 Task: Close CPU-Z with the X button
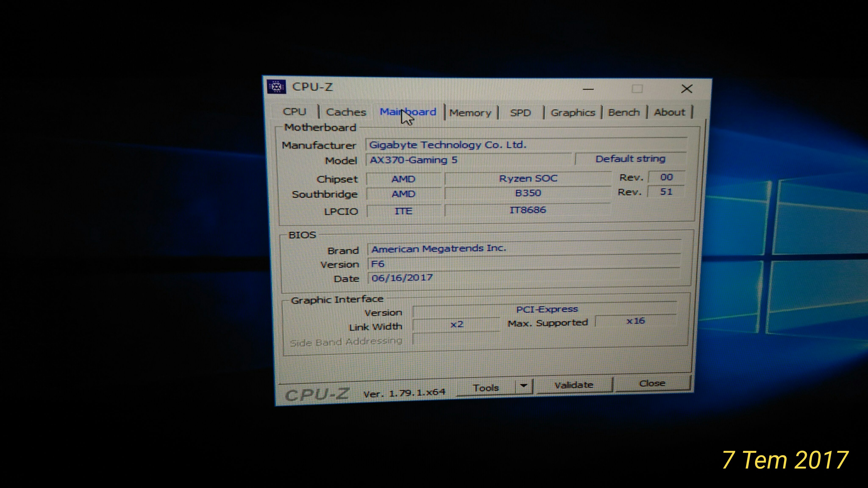coord(687,89)
